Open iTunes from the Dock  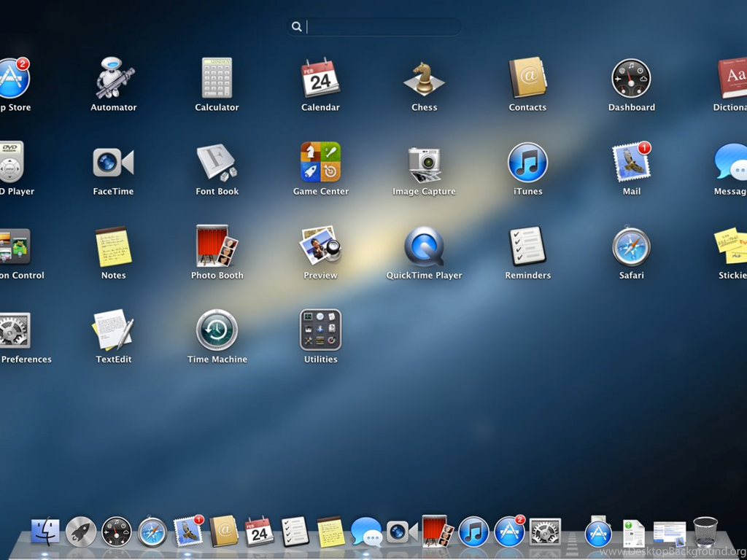click(473, 532)
